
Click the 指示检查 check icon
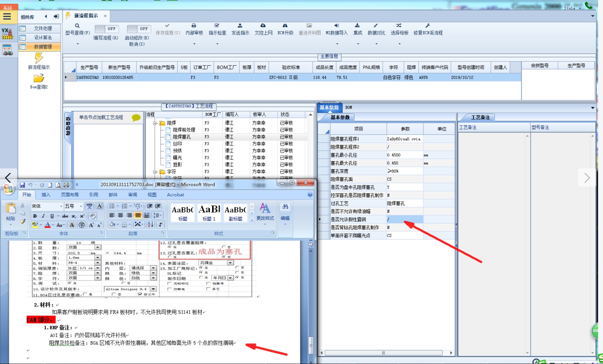pos(217,26)
